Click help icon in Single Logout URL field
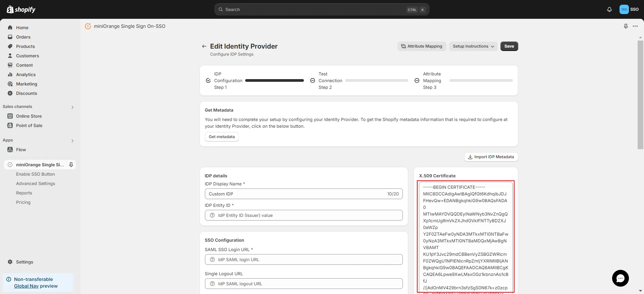Screen dimensions: 644x294 (212, 284)
